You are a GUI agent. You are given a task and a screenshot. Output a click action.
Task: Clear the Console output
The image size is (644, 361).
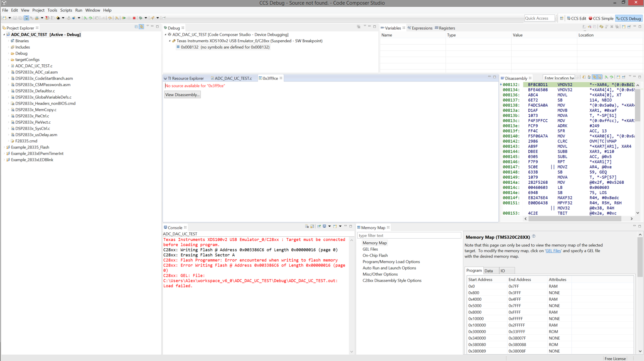point(307,227)
